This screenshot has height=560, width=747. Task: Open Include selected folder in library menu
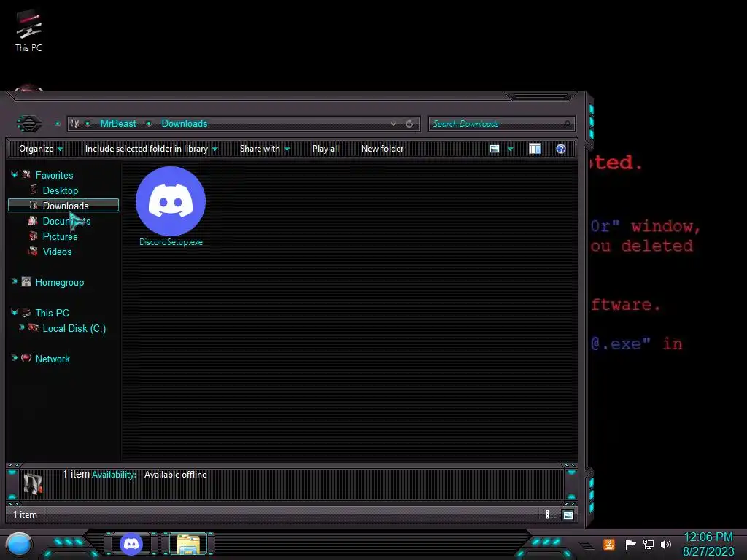pyautogui.click(x=151, y=149)
